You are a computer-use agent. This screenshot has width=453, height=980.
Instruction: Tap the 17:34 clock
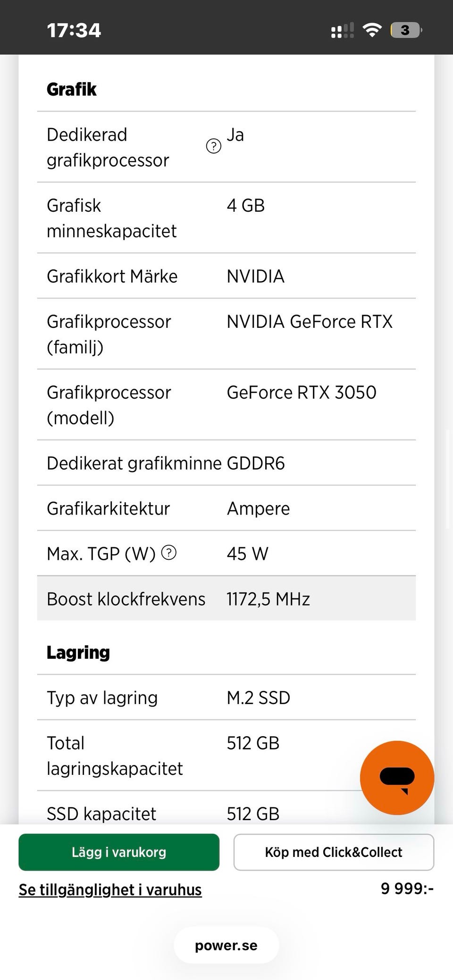click(x=74, y=31)
